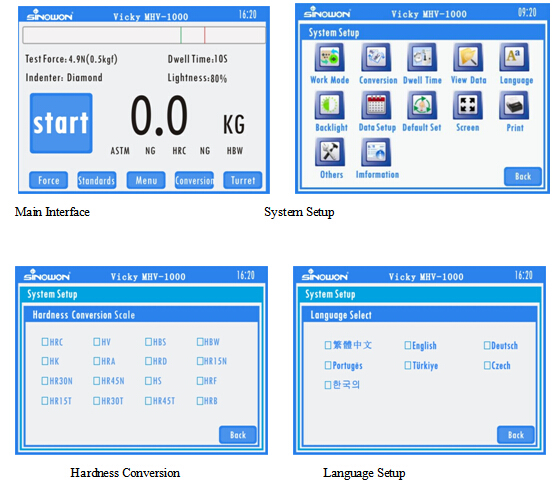Select the Force button
559x485 pixels.
point(48,180)
